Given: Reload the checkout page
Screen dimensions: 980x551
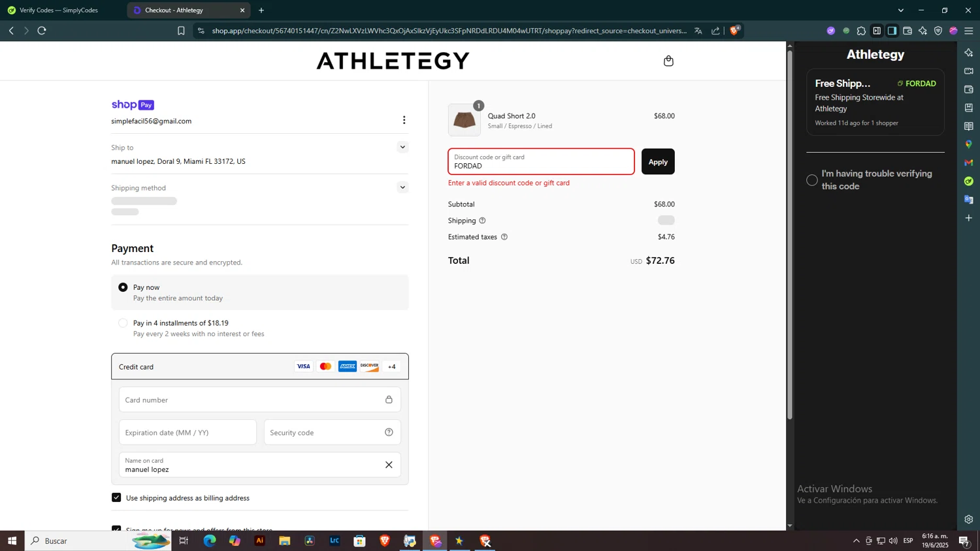Looking at the screenshot, I should [x=42, y=31].
